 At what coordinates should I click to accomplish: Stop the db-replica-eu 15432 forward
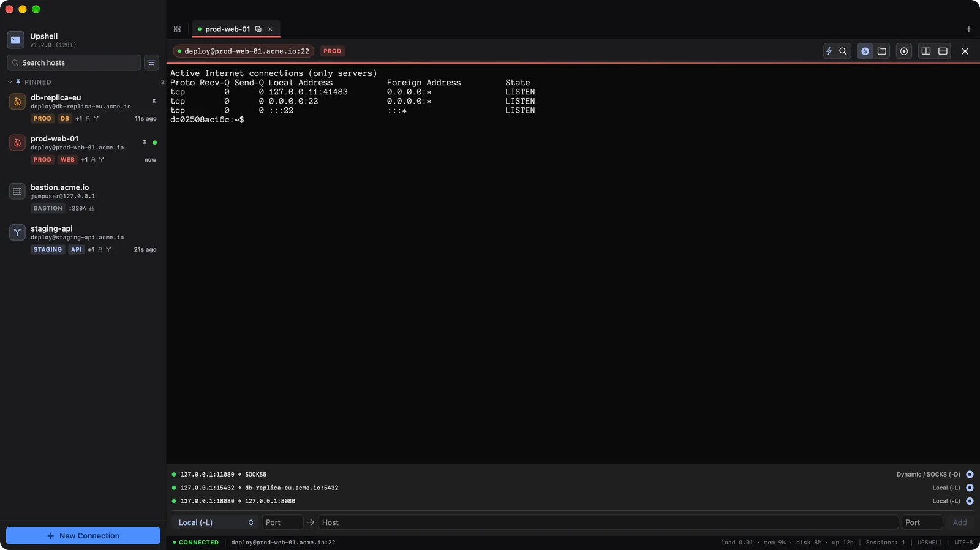(x=970, y=488)
